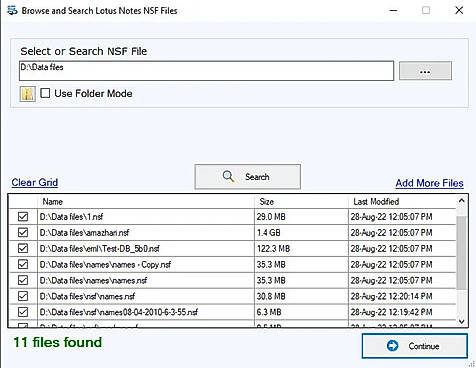Image resolution: width=476 pixels, height=368 pixels.
Task: Open the browse button with three dots
Action: point(425,71)
